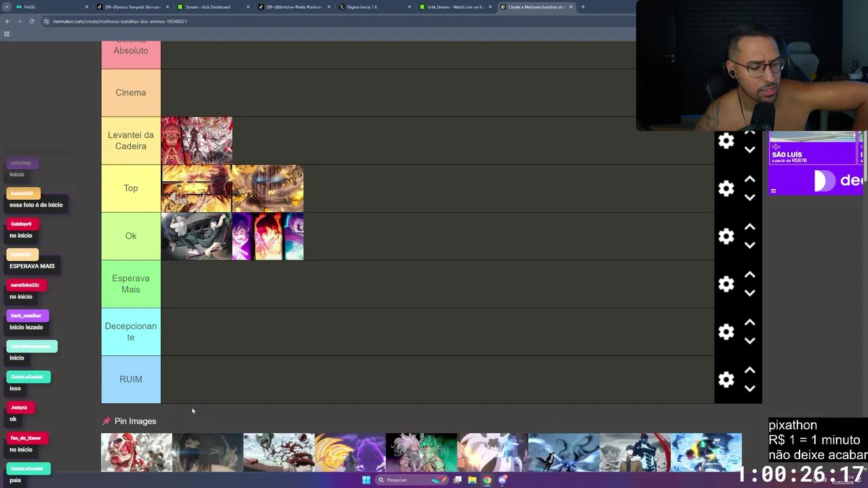Move Decepcionante tier down with arrow
868x488 pixels.
coord(749,341)
